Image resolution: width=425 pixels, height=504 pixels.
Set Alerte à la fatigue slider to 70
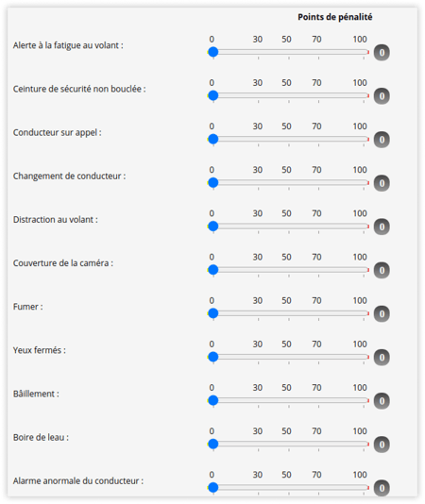click(318, 52)
